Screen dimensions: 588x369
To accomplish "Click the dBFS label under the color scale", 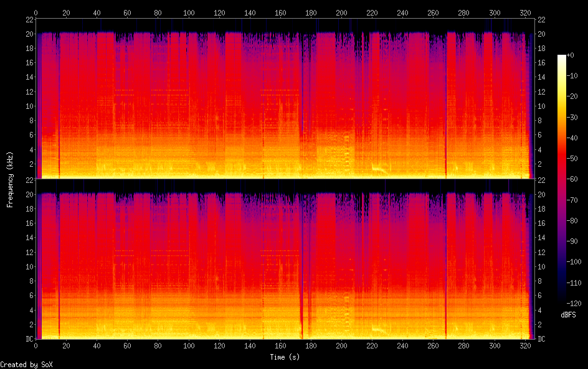I will coord(567,315).
